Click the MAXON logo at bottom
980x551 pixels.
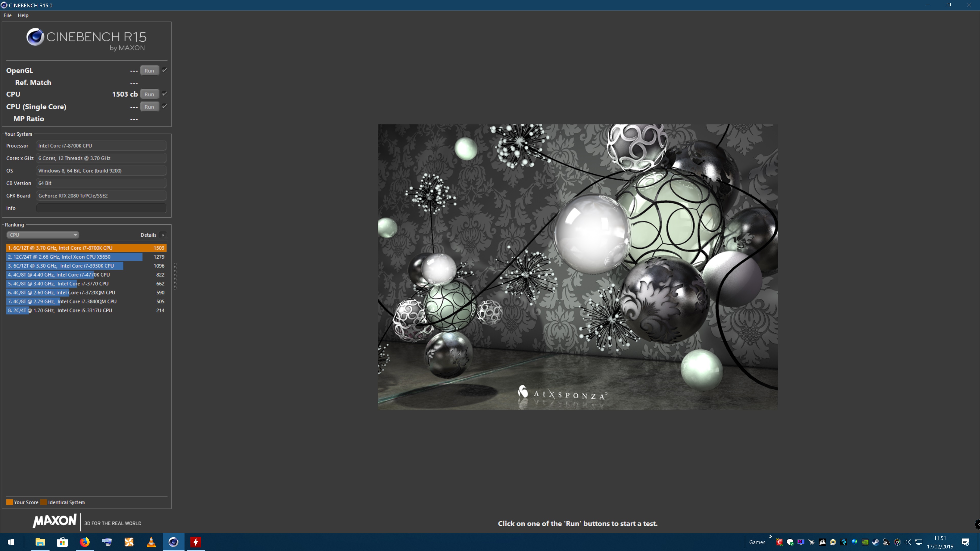pyautogui.click(x=55, y=521)
